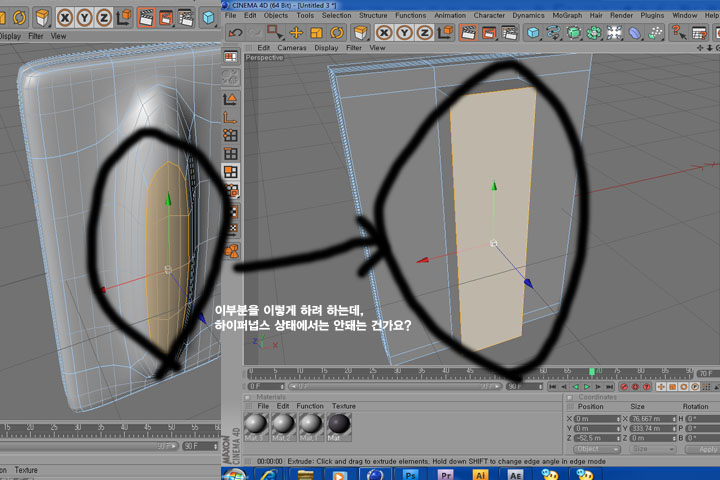Image resolution: width=720 pixels, height=480 pixels.
Task: Select the Live Selection tool in main toolbar
Action: pyautogui.click(x=275, y=33)
